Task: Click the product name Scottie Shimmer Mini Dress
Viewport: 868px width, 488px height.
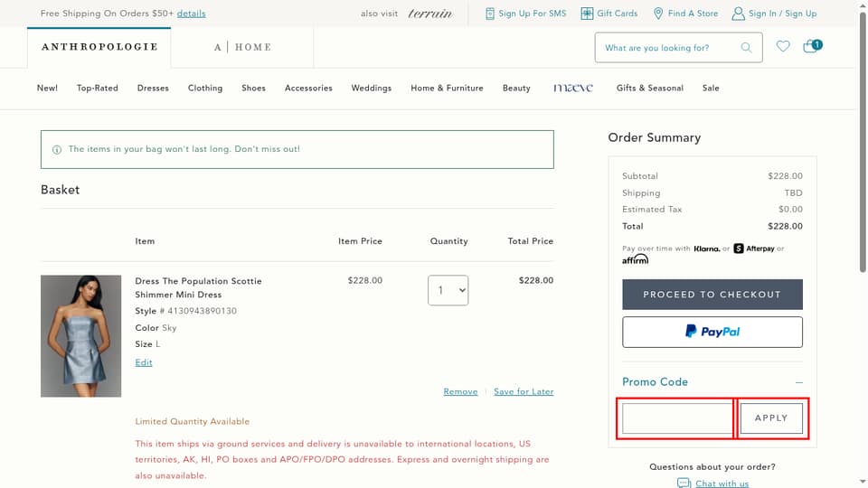Action: pos(198,287)
